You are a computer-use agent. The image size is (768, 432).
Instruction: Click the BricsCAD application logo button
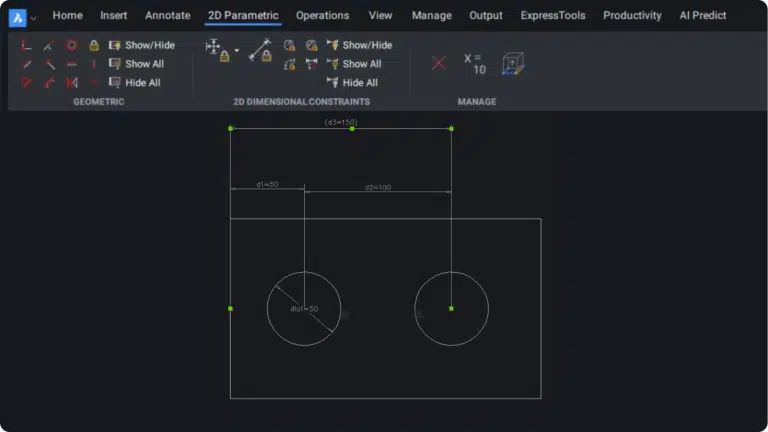pyautogui.click(x=18, y=16)
